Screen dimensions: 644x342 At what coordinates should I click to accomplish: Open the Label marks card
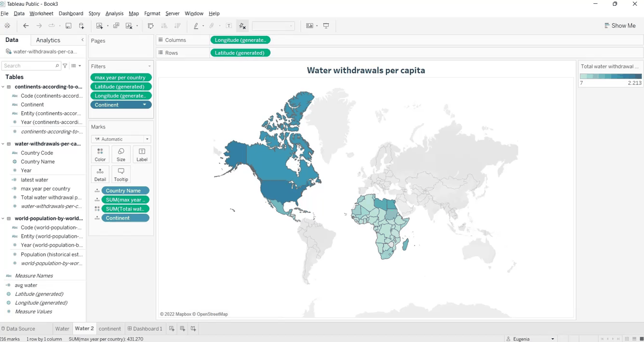[142, 155]
